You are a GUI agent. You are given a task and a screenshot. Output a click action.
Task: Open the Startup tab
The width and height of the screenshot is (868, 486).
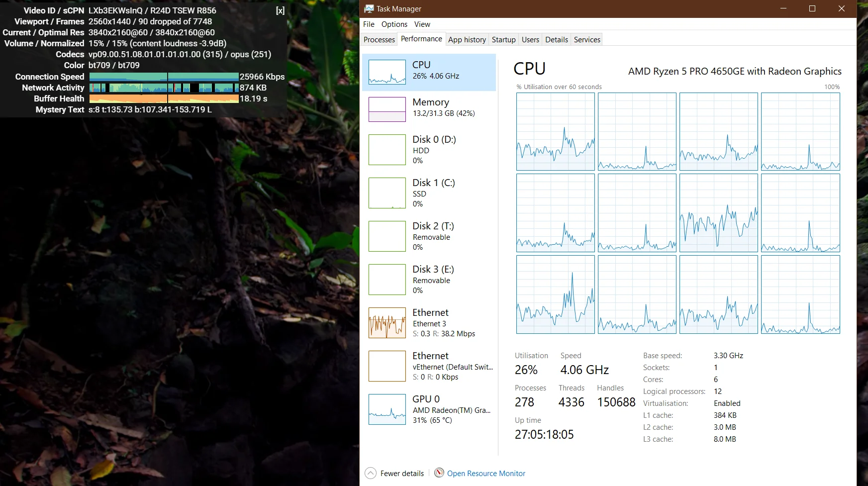(504, 40)
